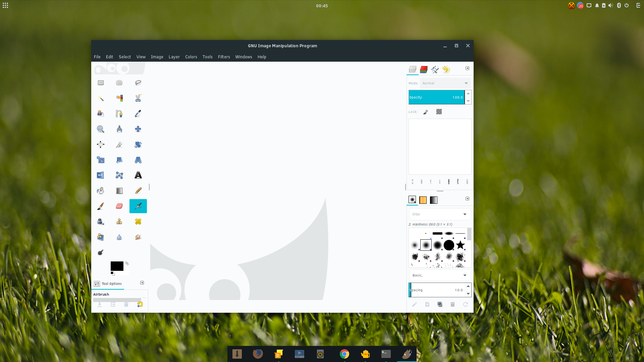This screenshot has width=644, height=362.
Task: Select the Scissors Select tool
Action: [x=138, y=98]
